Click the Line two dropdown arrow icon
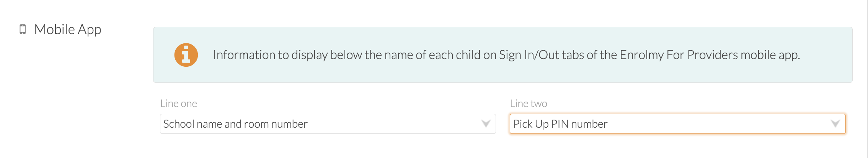 click(x=835, y=124)
